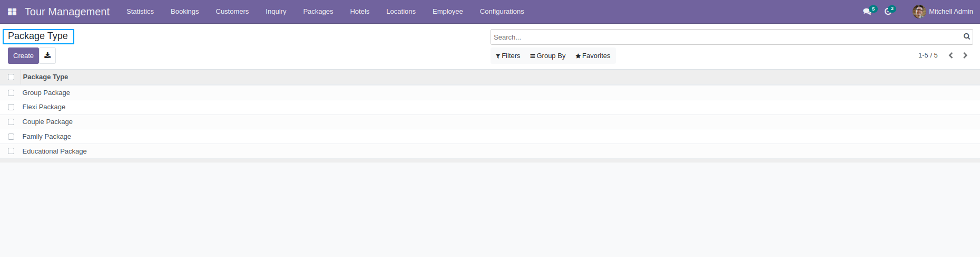
Task: Check the Couple Package row checkbox
Action: point(11,122)
